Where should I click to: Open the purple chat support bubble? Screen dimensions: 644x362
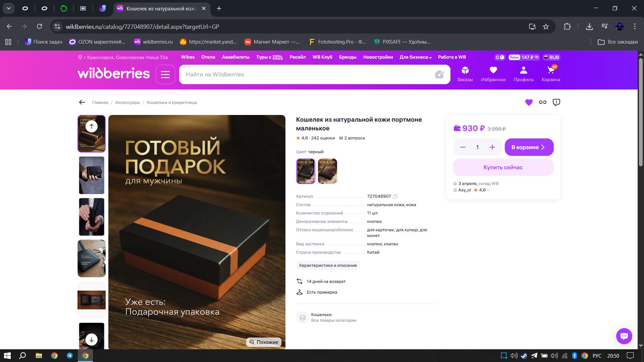tap(624, 336)
